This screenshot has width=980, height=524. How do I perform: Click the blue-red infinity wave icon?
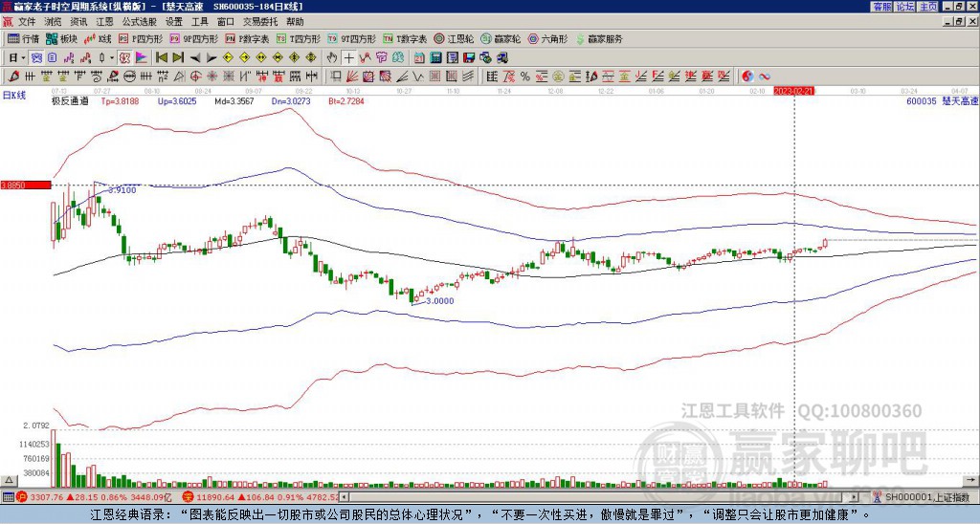tap(765, 76)
